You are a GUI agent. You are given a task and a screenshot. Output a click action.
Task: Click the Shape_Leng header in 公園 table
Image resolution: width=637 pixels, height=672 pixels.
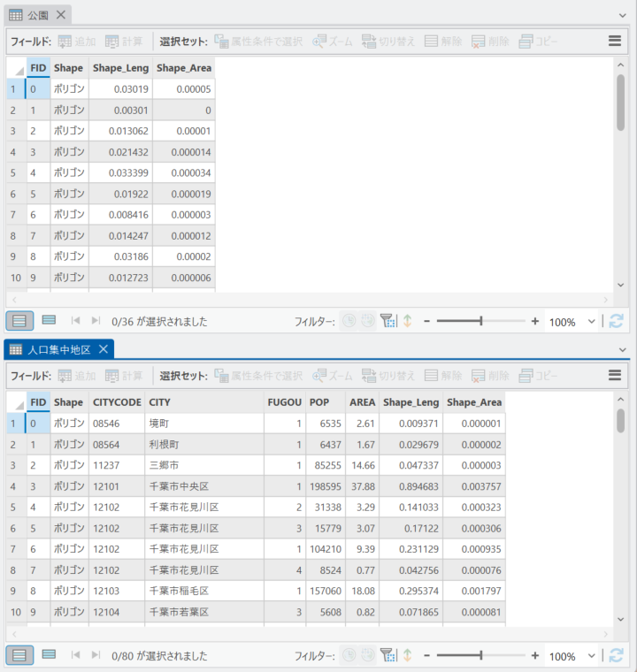coord(120,68)
